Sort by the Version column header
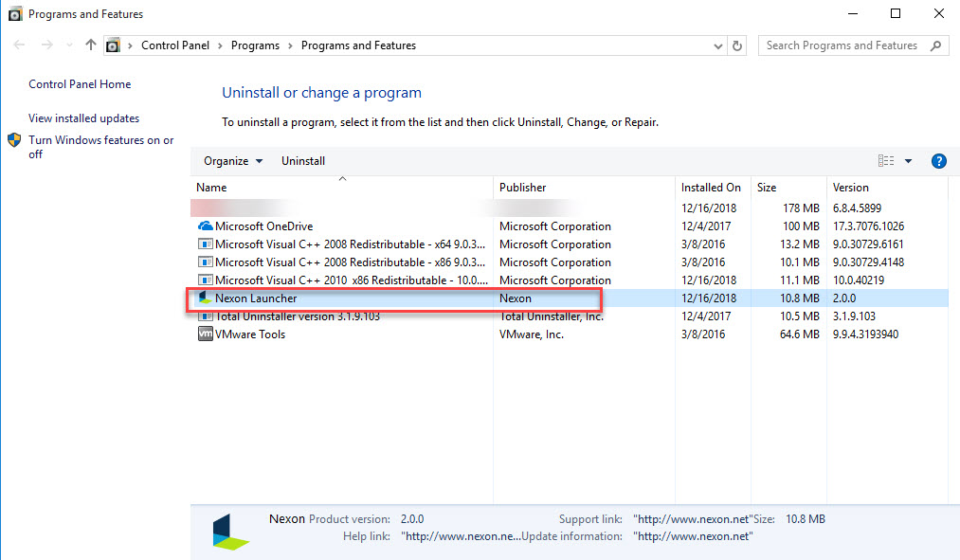Viewport: 960px width, 560px height. pyautogui.click(x=850, y=188)
